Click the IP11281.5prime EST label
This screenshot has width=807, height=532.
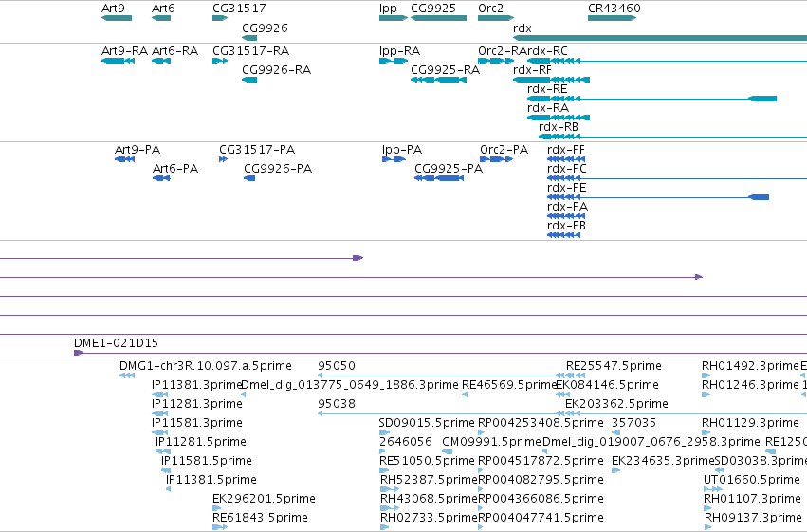[201, 442]
